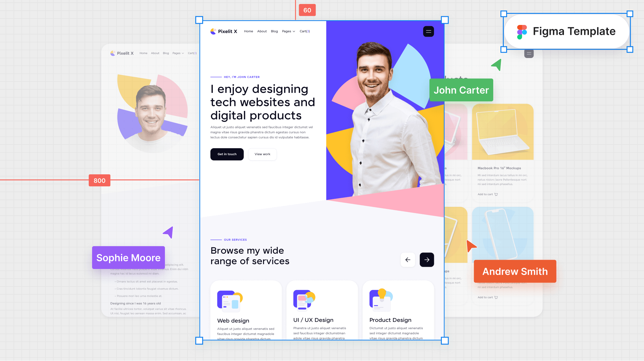Click the forward arrow carousel button
Viewport: 644px width, 361px height.
426,259
